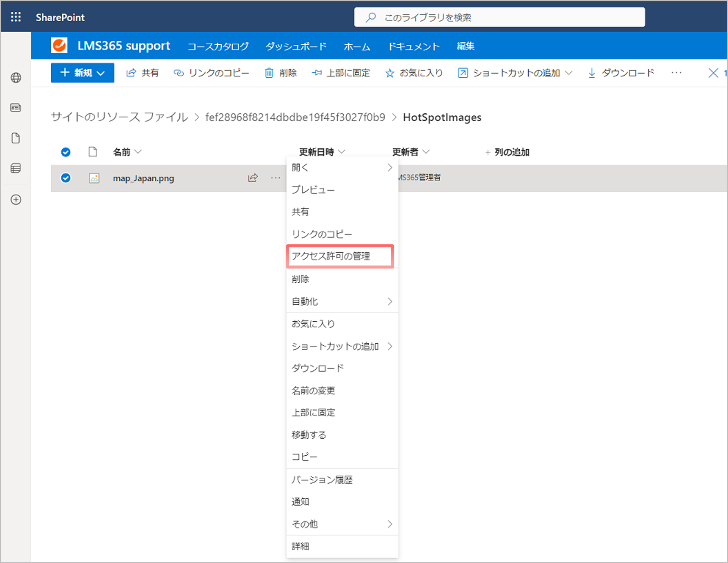
Task: Click the LMS365 support orange logo
Action: pyautogui.click(x=59, y=45)
